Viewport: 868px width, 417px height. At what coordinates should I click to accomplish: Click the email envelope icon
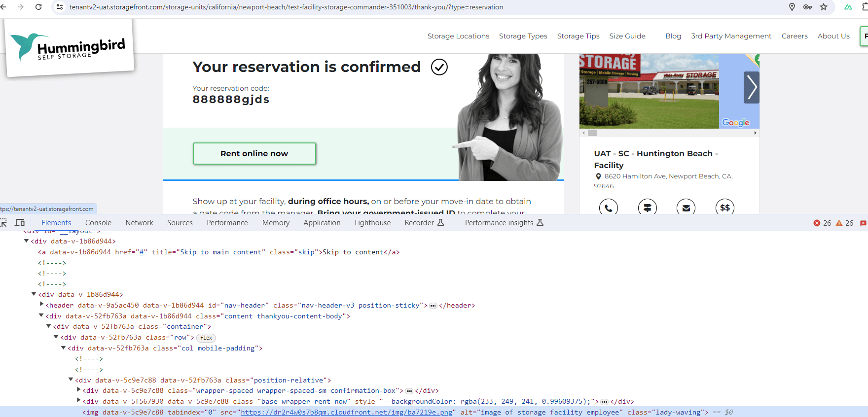coord(686,208)
